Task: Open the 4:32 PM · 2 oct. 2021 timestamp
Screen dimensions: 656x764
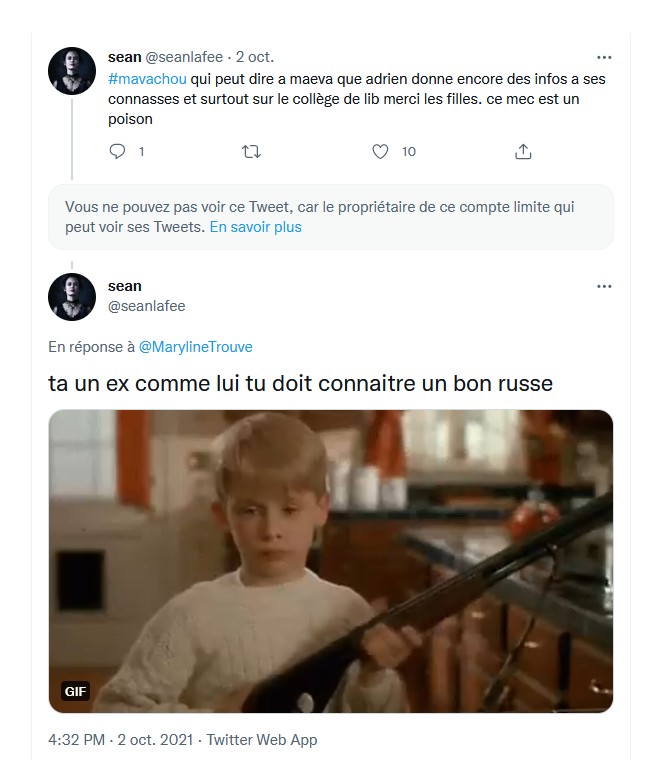Action: [121, 740]
